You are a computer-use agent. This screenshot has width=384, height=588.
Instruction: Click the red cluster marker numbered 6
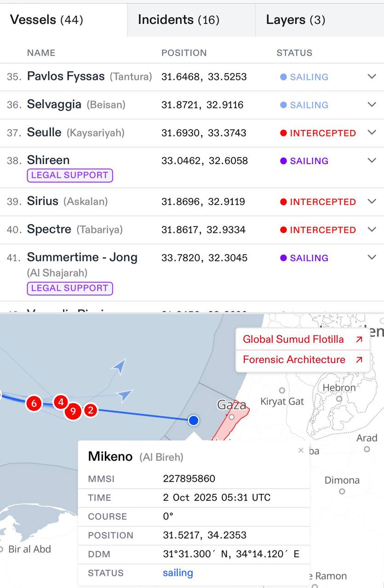click(34, 403)
